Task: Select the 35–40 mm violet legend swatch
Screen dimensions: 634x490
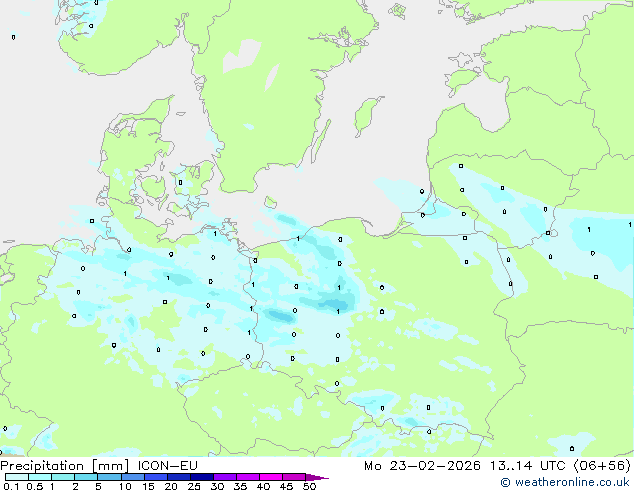Action: tap(248, 477)
